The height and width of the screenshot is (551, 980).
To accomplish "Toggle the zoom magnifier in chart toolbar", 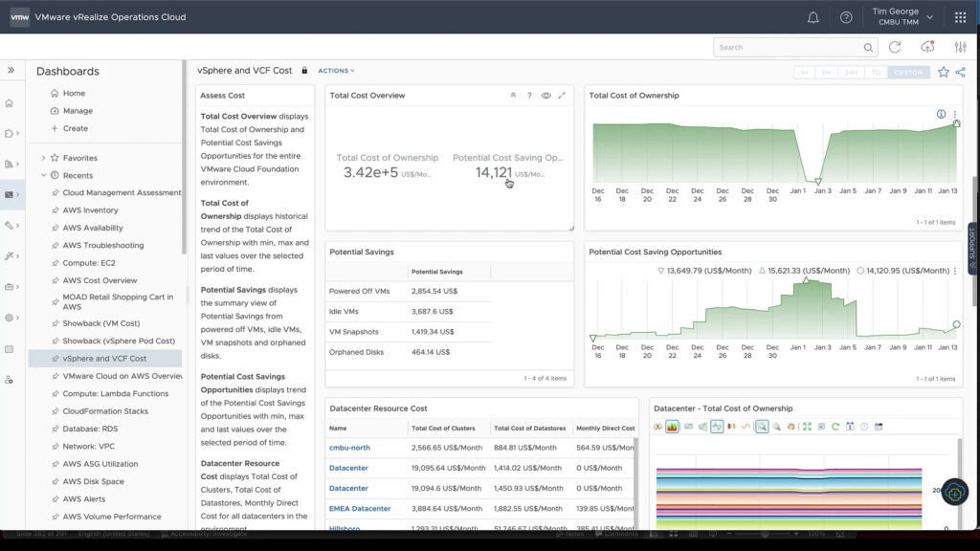I will click(x=762, y=427).
